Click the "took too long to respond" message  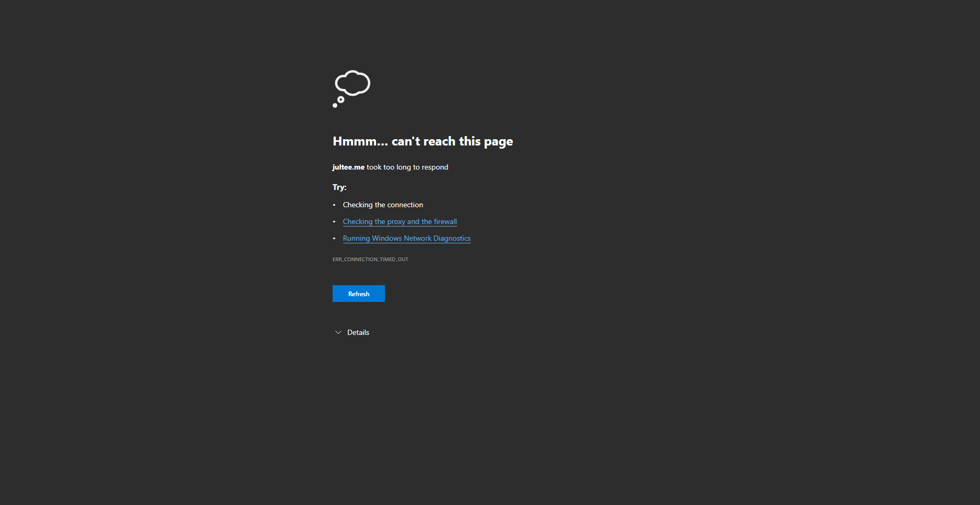coord(408,167)
